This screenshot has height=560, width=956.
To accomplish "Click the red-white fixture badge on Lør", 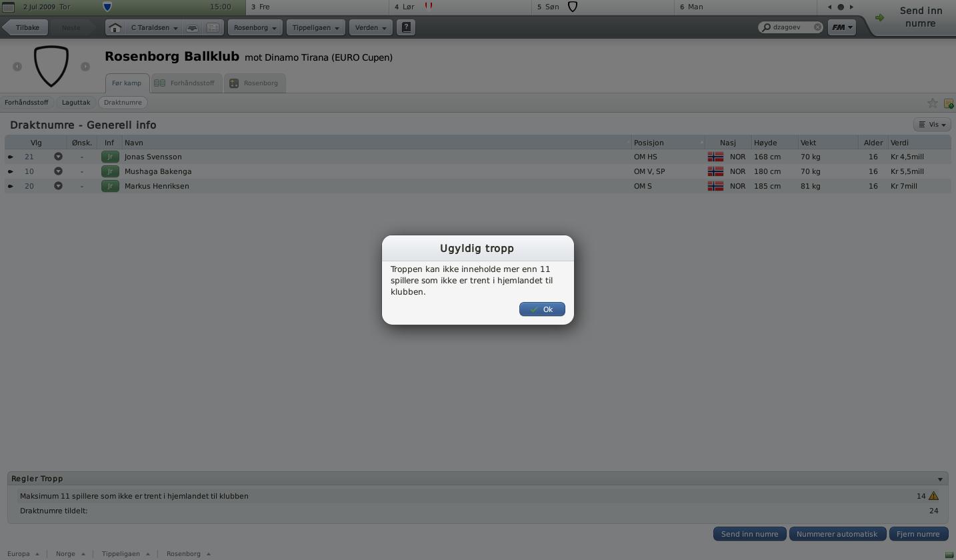I will 429,6.
